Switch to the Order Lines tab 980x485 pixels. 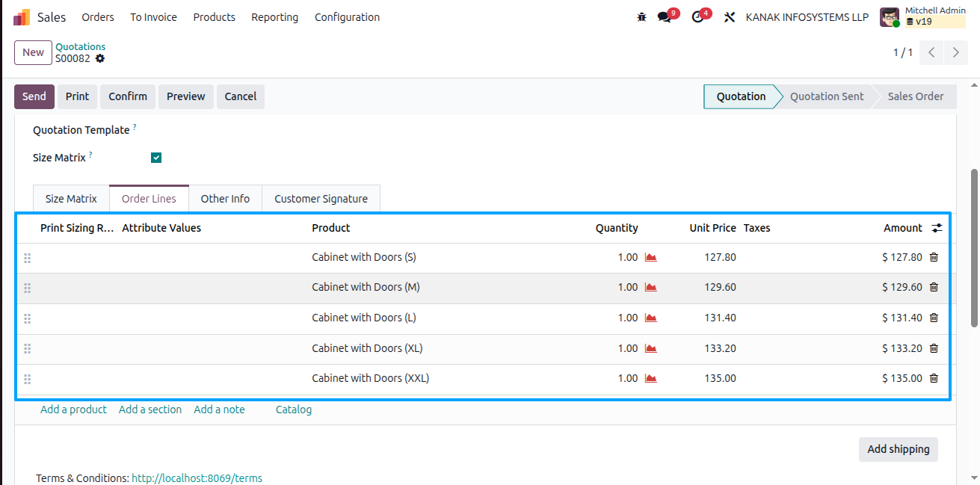coord(149,199)
